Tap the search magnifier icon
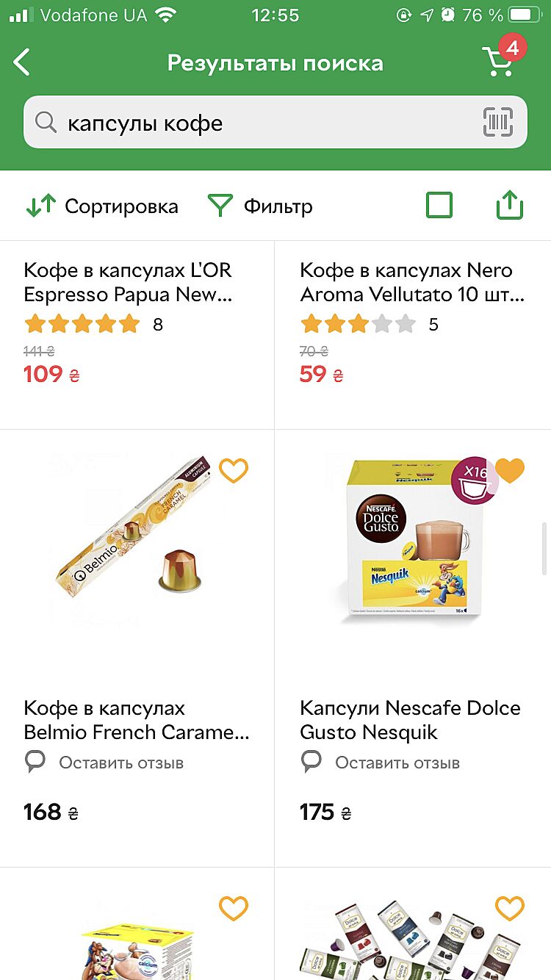551x980 pixels. click(x=46, y=123)
